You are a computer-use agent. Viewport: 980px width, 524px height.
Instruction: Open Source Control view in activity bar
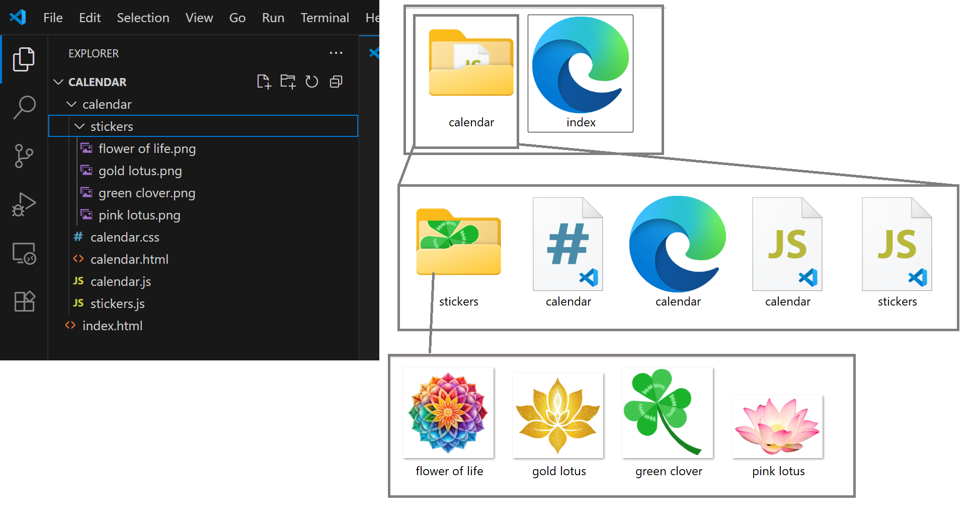[x=24, y=156]
